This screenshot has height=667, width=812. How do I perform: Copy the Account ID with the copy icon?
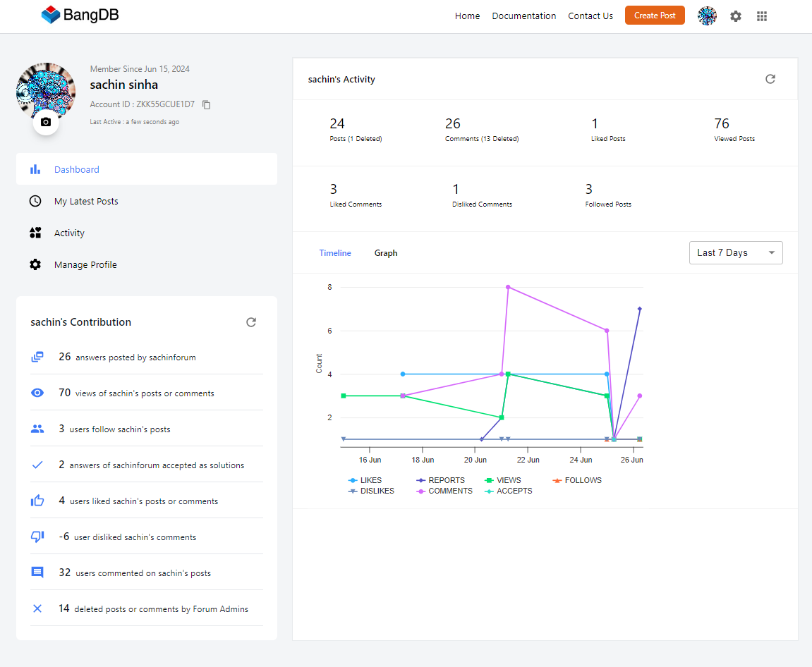click(x=206, y=104)
